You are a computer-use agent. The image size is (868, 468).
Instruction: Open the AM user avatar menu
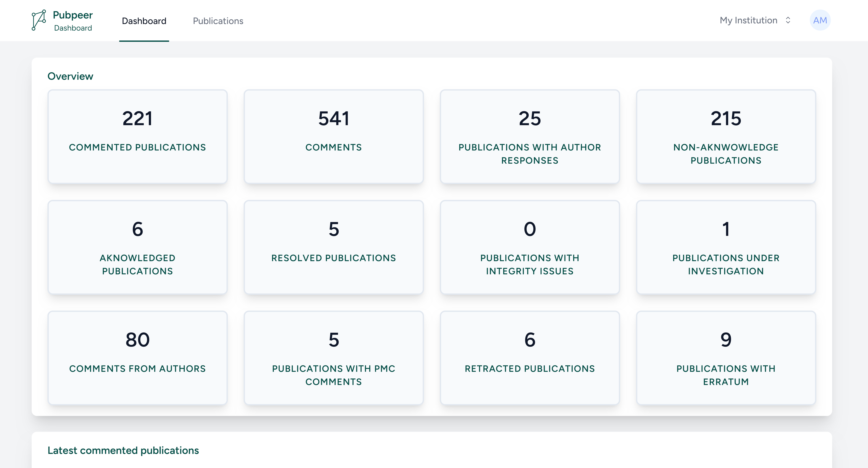click(x=820, y=20)
